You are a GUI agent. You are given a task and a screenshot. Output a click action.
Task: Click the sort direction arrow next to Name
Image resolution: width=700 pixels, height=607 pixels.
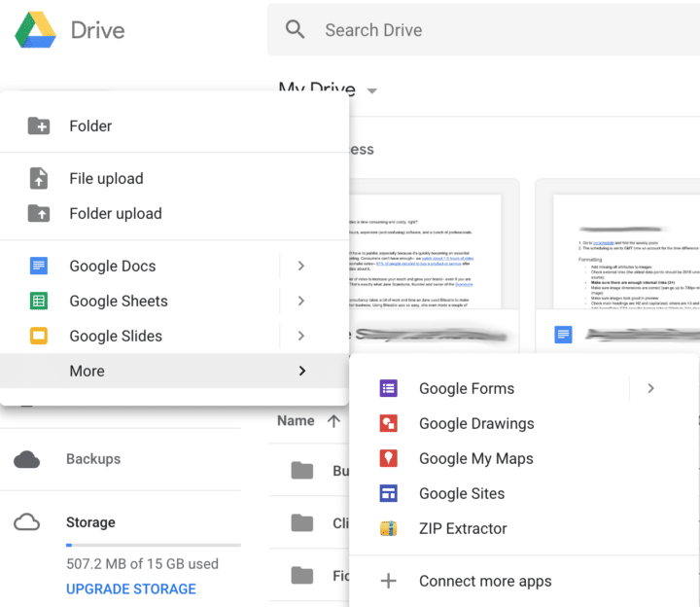(333, 421)
